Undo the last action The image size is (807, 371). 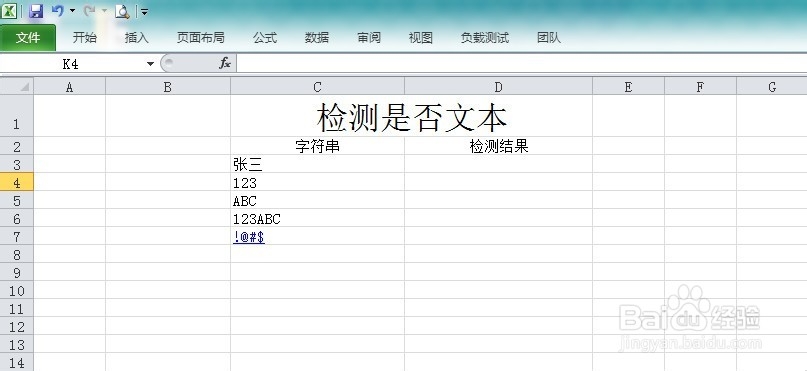pos(58,11)
